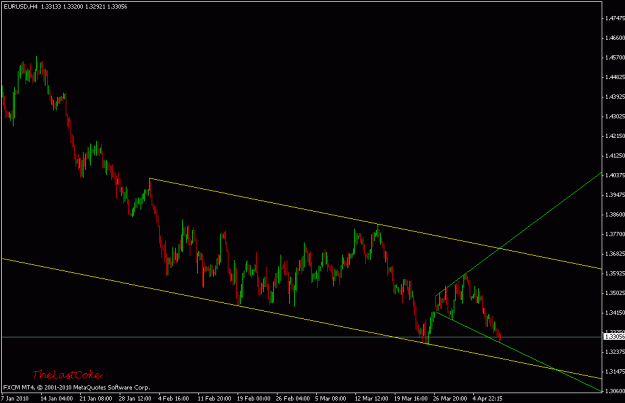Screen dimensions: 625x403
Task: Click the 1.3502 price axis label
Action: click(615, 293)
